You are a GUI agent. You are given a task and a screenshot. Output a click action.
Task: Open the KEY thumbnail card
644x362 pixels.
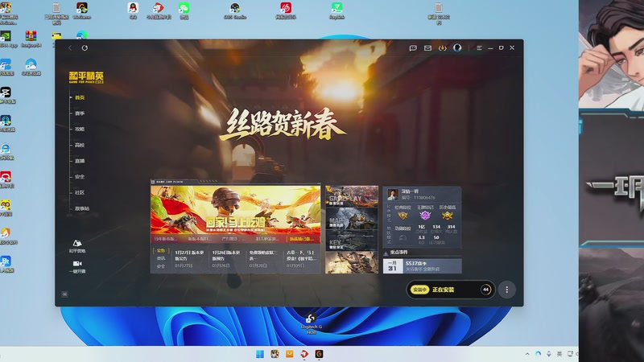coord(352,240)
